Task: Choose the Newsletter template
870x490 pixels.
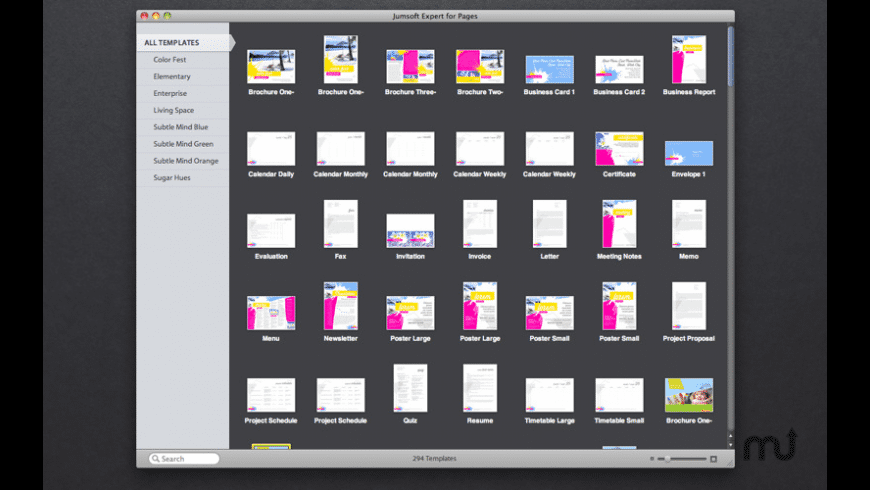Action: coord(341,306)
